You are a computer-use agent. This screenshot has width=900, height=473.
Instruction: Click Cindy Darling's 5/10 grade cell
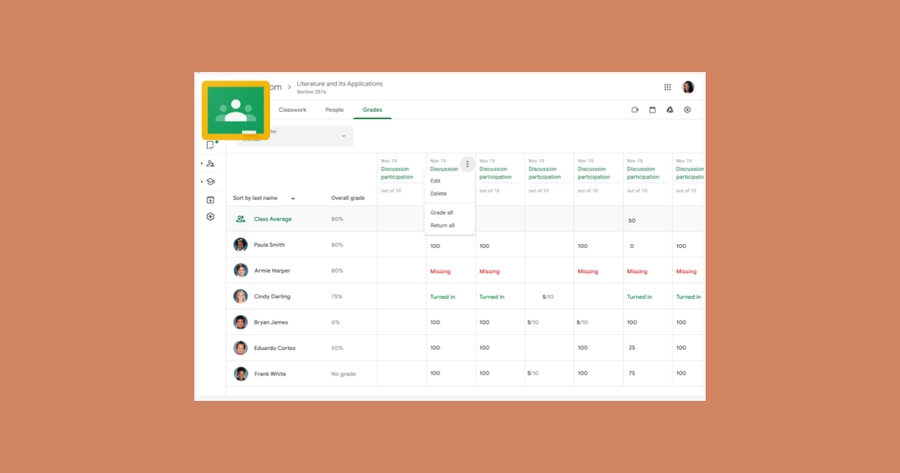coord(548,297)
